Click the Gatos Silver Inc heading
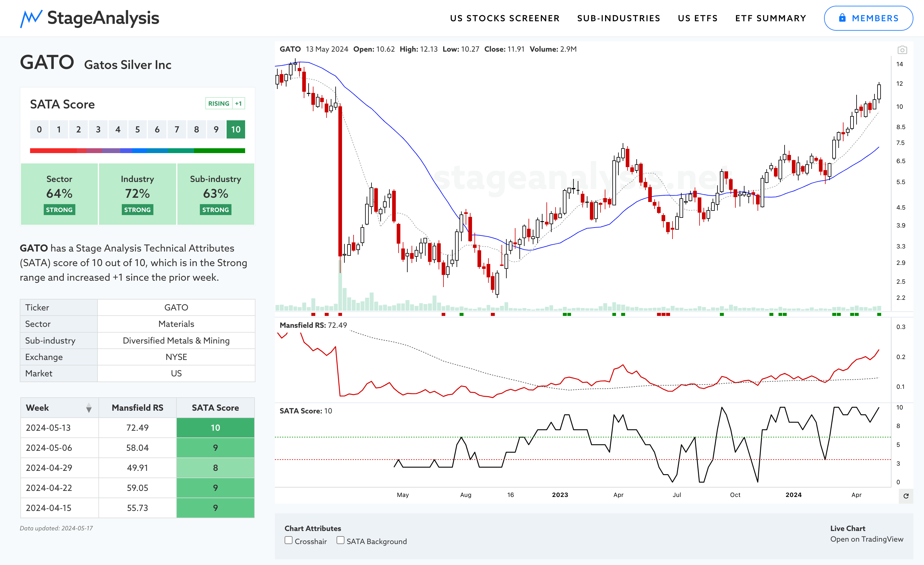Screen dimensions: 924x565 [128, 65]
